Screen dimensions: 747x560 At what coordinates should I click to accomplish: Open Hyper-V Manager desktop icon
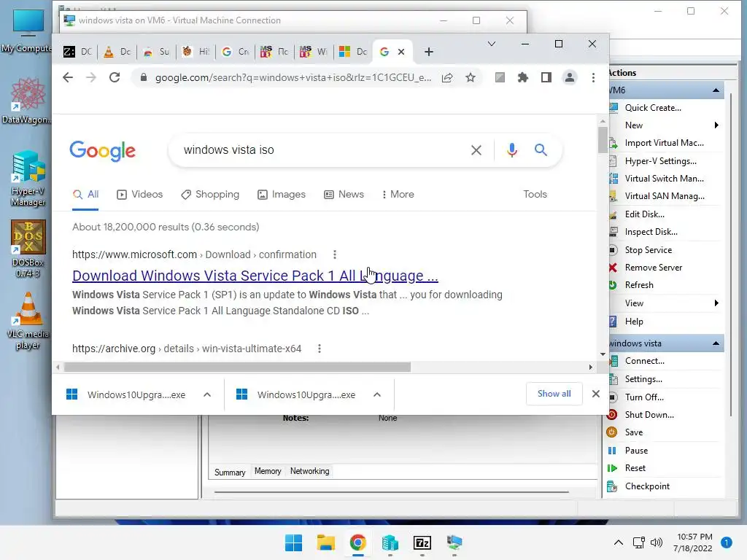pos(28,179)
